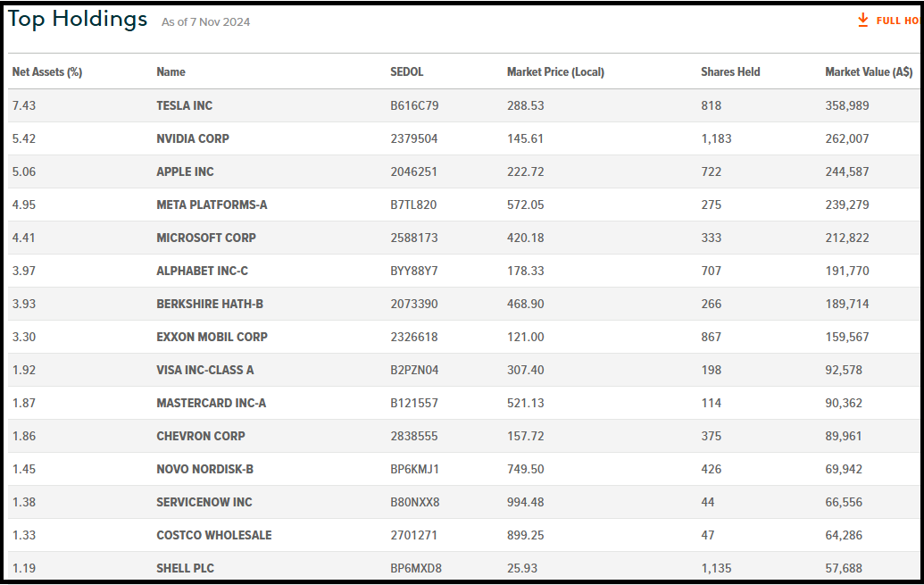Select the VISA INC-CLASS A holding name
This screenshot has height=585, width=924.
point(205,370)
